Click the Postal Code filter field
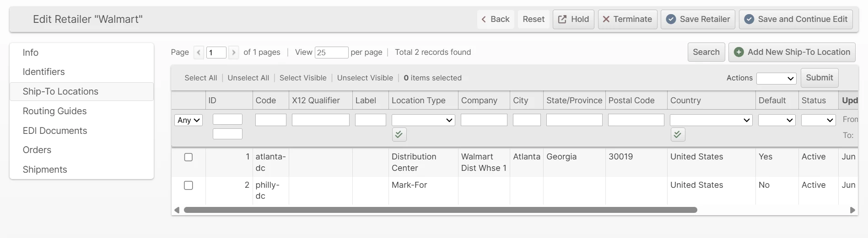 (x=636, y=120)
